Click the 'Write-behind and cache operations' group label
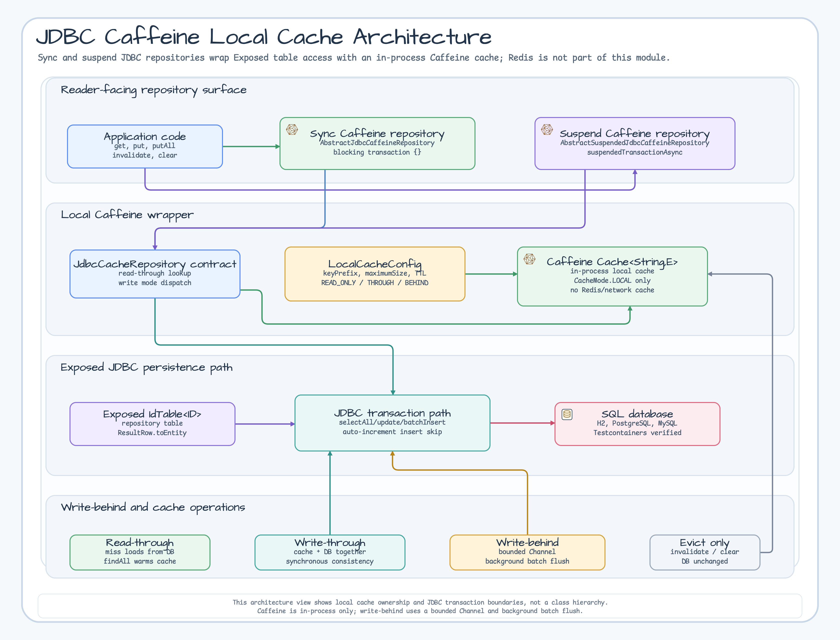The height and width of the screenshot is (640, 840). pos(153,507)
